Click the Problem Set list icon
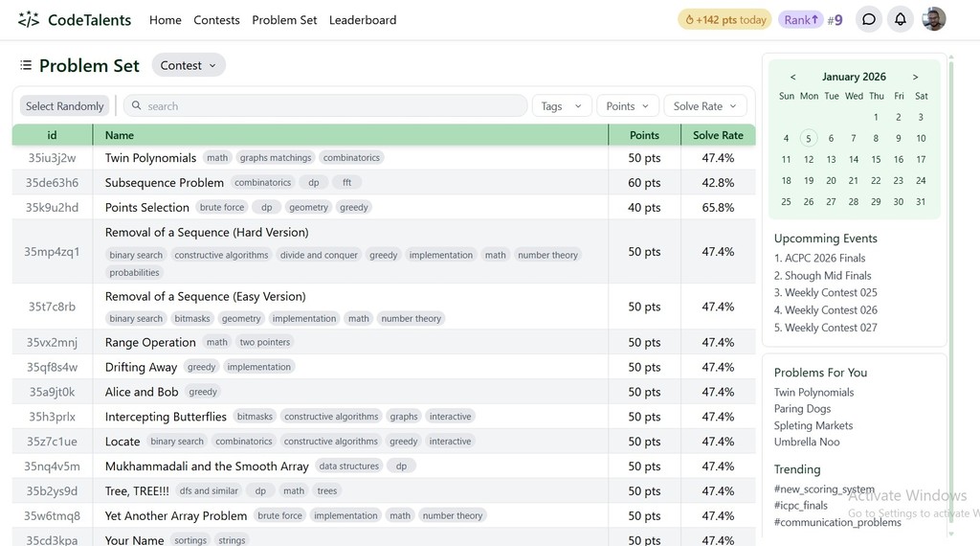 [26, 65]
